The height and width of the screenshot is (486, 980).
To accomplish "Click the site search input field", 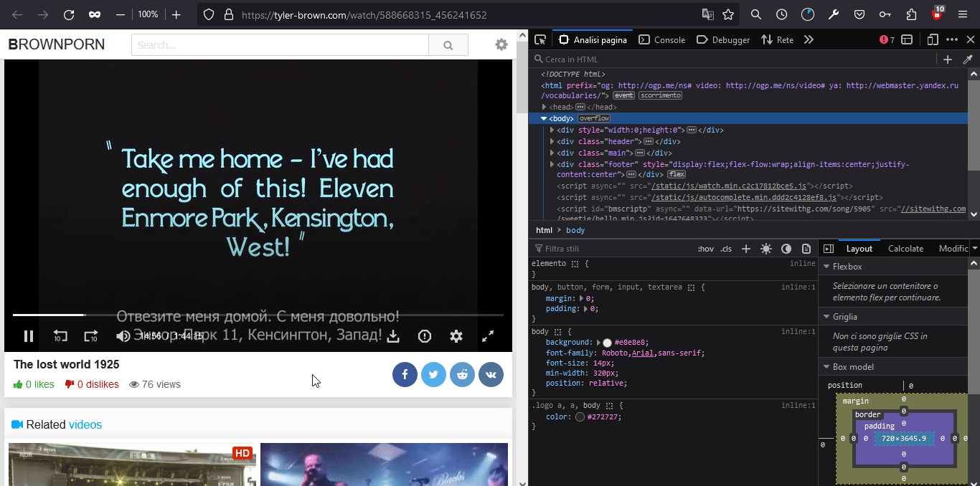I will pyautogui.click(x=280, y=45).
